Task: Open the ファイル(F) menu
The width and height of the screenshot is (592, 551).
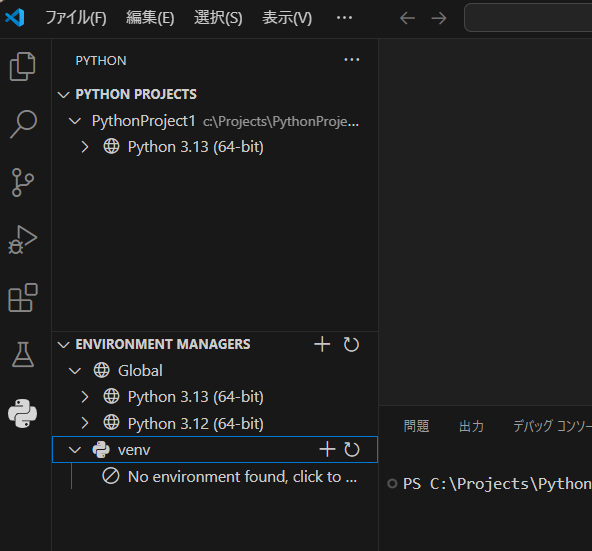Action: 76,18
